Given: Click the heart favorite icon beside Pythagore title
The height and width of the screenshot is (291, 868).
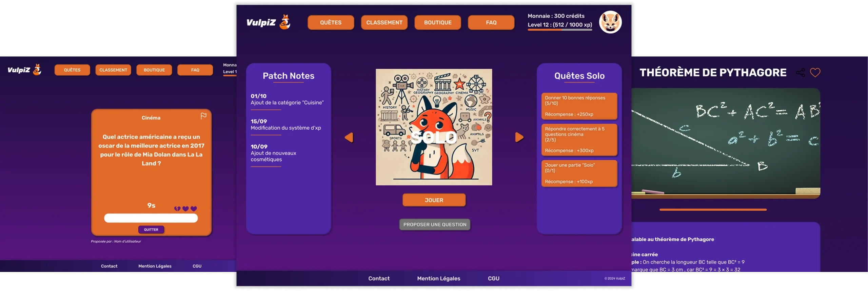Looking at the screenshot, I should point(815,72).
